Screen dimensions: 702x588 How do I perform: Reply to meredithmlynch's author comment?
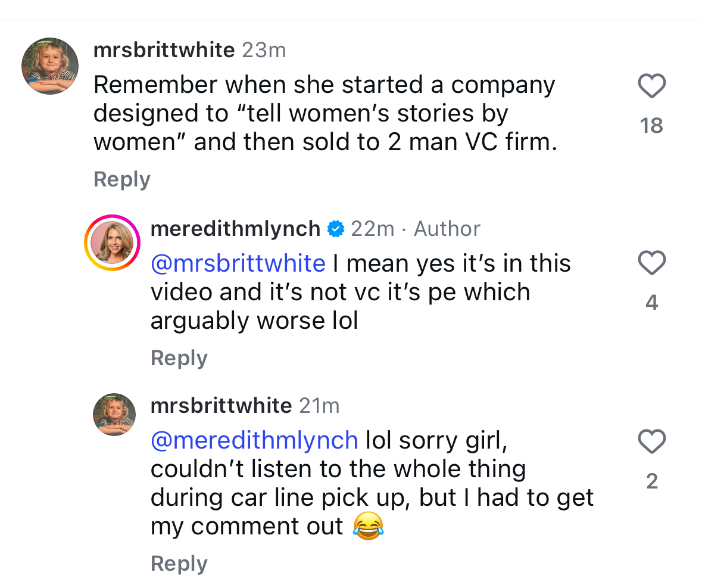179,358
